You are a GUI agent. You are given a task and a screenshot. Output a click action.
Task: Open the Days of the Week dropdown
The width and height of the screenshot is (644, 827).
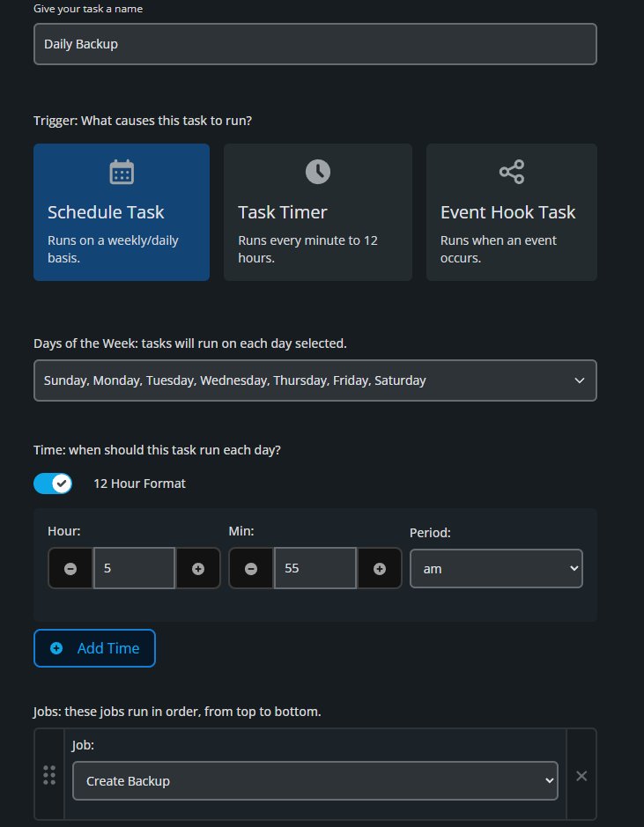coord(315,380)
